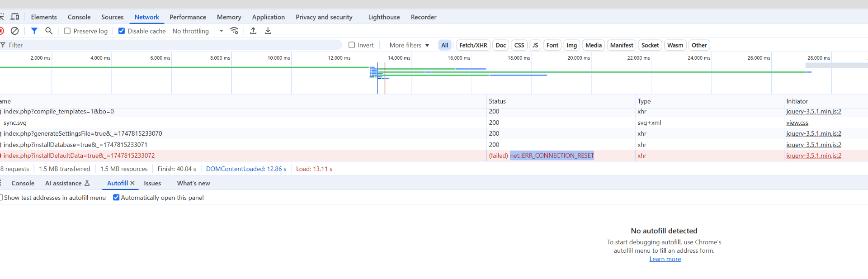Uncheck Automatically open this panel
The image size is (868, 279).
116,197
